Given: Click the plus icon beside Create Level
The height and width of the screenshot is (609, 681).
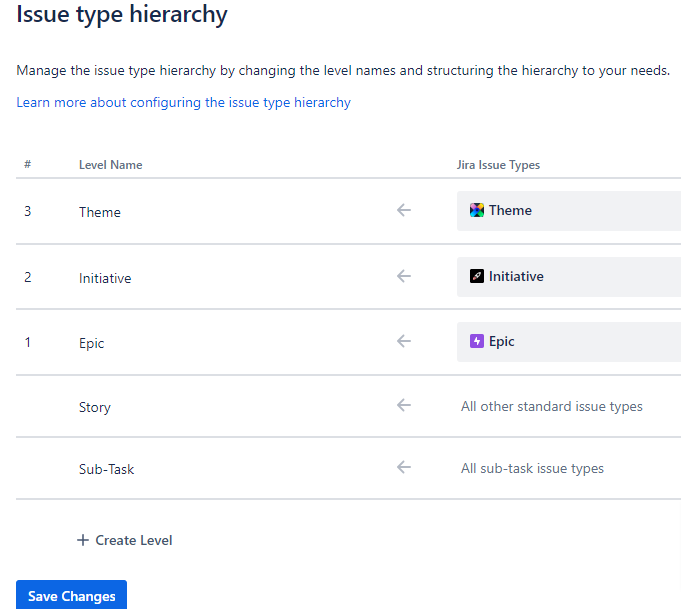Looking at the screenshot, I should pos(83,540).
